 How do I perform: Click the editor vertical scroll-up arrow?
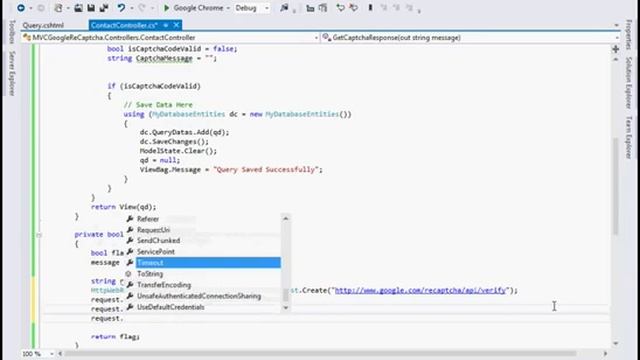tap(616, 60)
